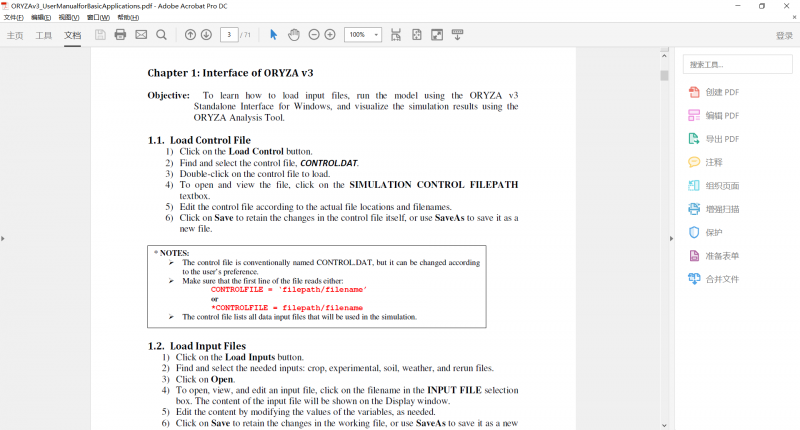Viewport: 800px width, 430px height.
Task: Go to next page arrow
Action: 206,35
